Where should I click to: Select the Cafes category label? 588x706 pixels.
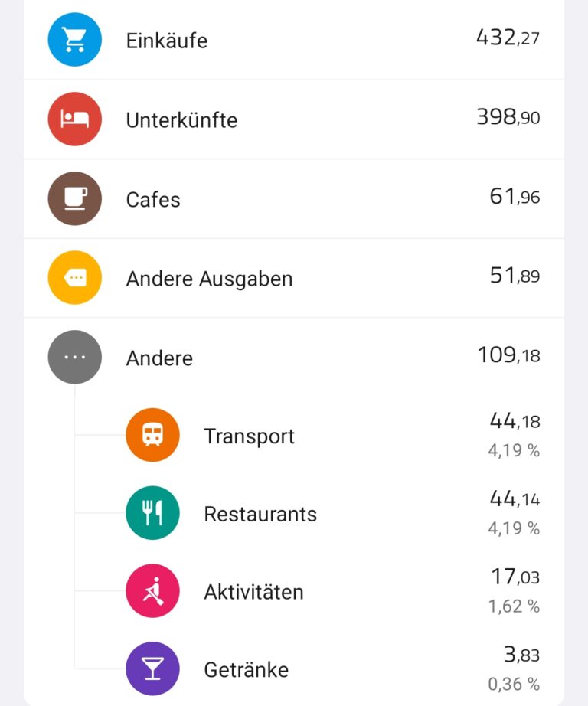click(x=153, y=199)
